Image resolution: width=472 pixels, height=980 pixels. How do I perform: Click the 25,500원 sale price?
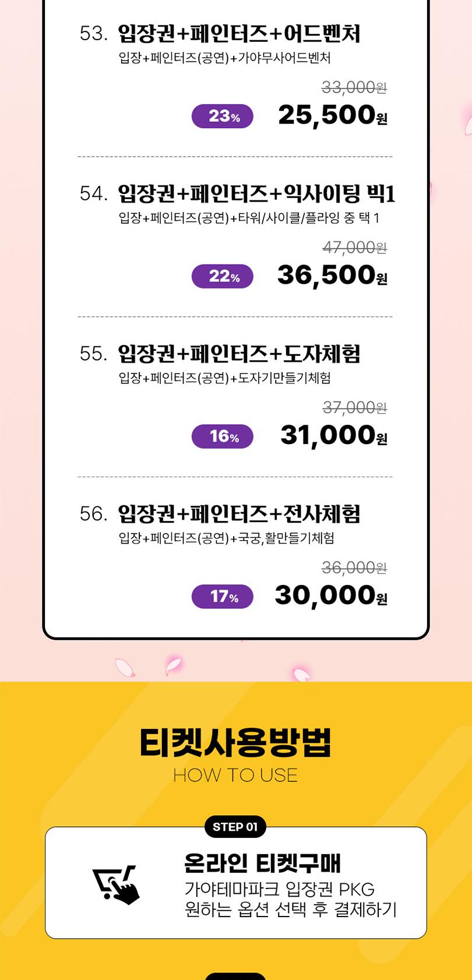[333, 115]
